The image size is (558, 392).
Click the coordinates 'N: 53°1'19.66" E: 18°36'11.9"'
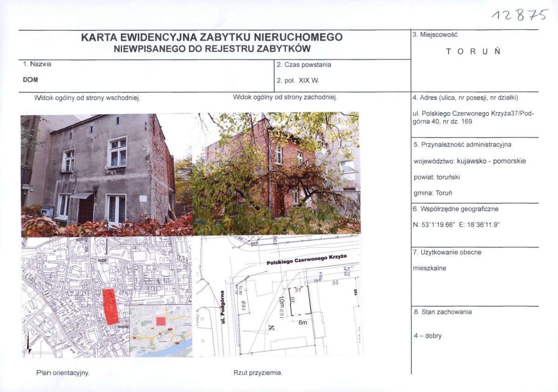coord(457,225)
